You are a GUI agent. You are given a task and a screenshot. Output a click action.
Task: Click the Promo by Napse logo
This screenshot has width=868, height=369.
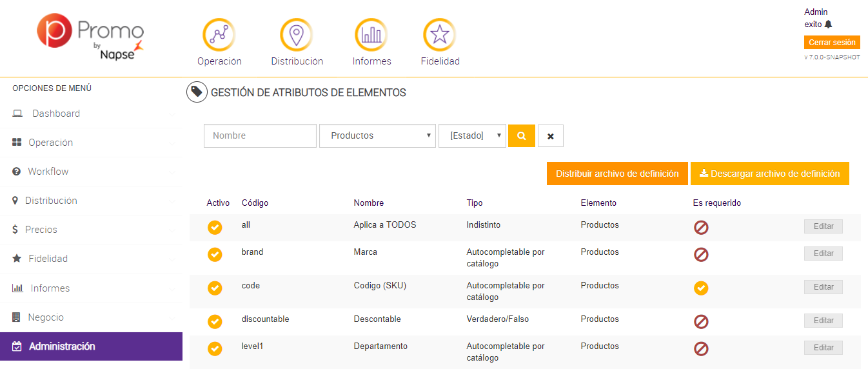point(90,39)
